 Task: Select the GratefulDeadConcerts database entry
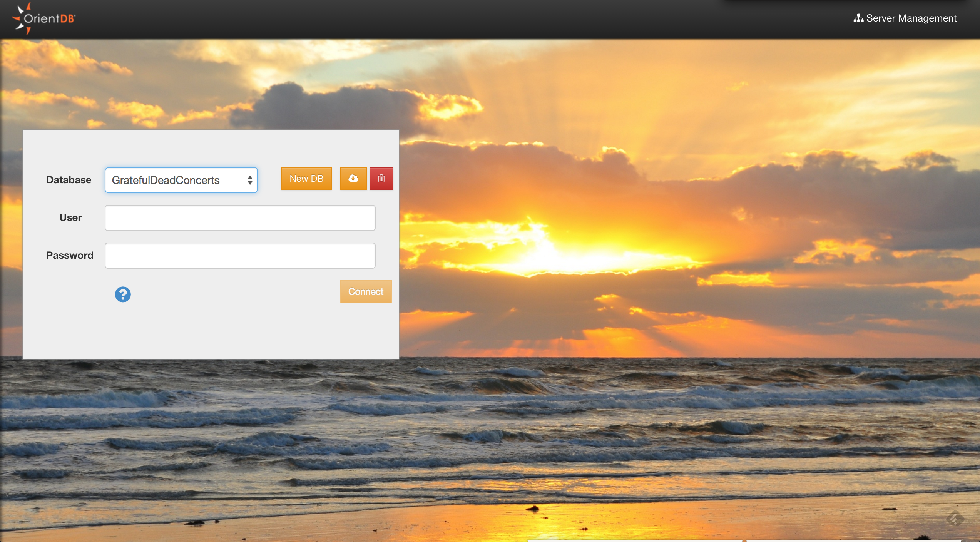(166, 180)
